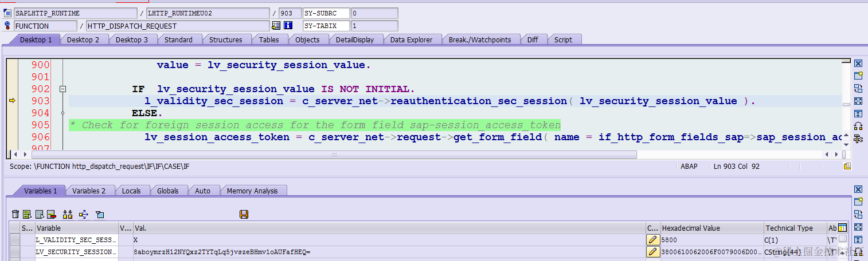868x261 pixels.
Task: Click the trash can icon in variables toolbar
Action: point(15,215)
